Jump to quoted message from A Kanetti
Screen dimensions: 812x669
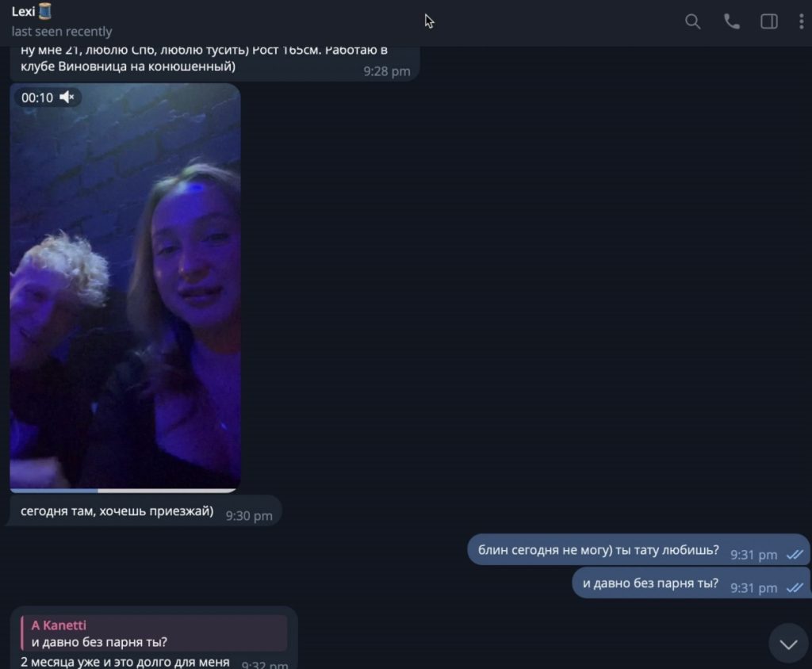(154, 633)
